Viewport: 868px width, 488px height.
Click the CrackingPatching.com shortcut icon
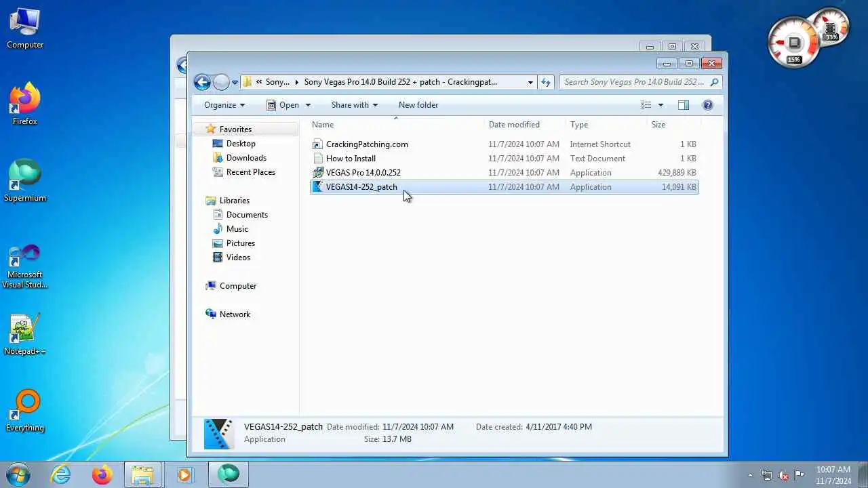tap(318, 144)
